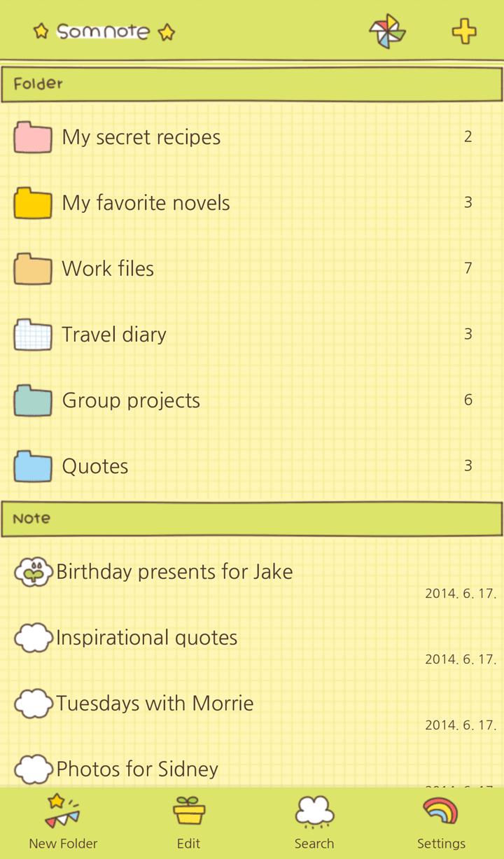Open the Inspirational quotes note
Image resolution: width=504 pixels, height=859 pixels.
pos(147,638)
